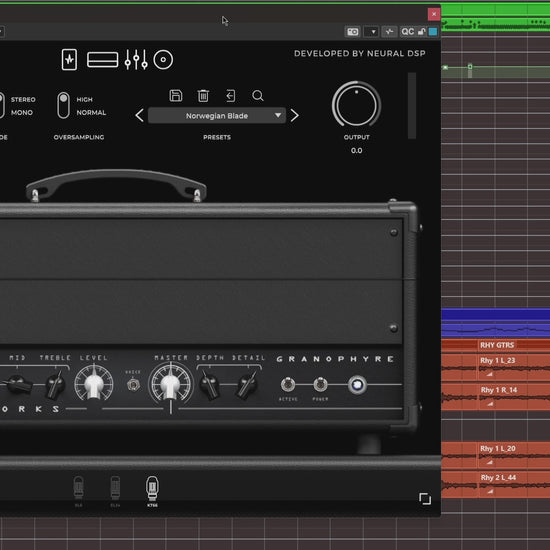Flip the Active toggle switch on the amp
Viewport: 550px width, 550px height.
[288, 384]
